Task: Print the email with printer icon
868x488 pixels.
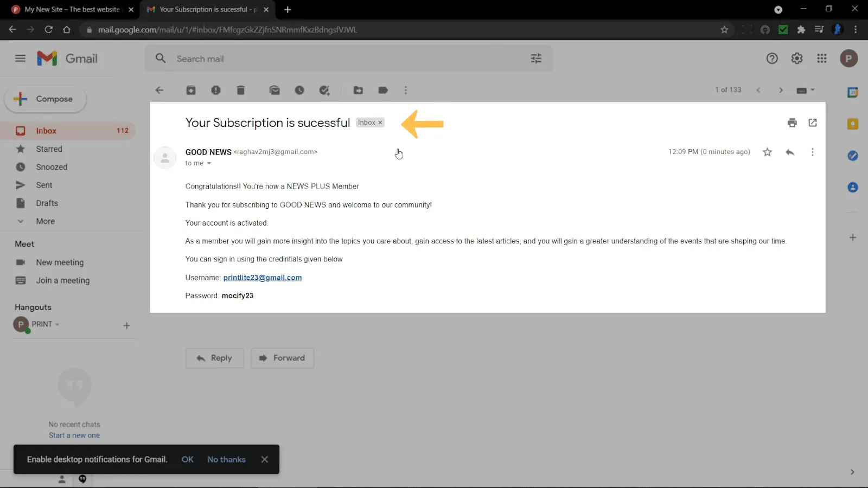Action: [x=792, y=123]
